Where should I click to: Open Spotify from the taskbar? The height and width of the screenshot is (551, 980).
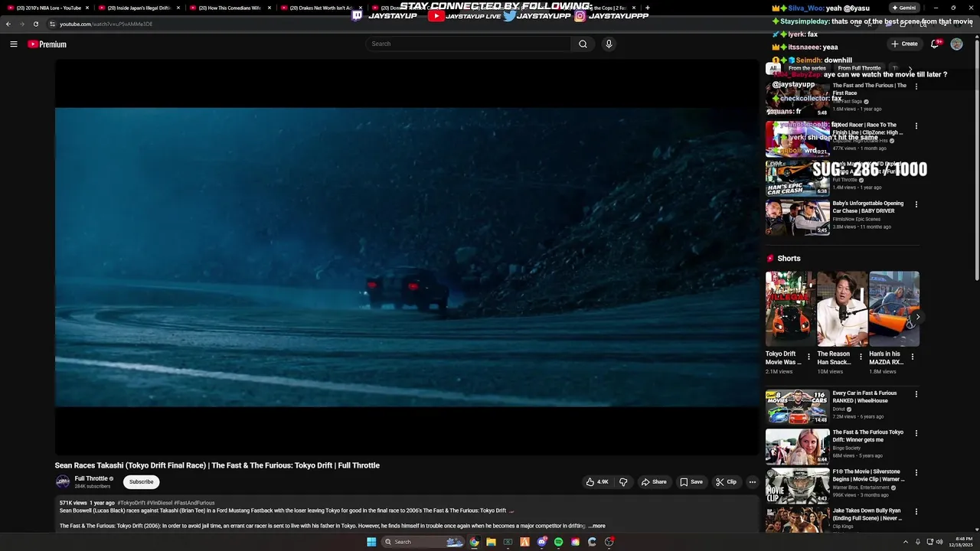click(558, 542)
